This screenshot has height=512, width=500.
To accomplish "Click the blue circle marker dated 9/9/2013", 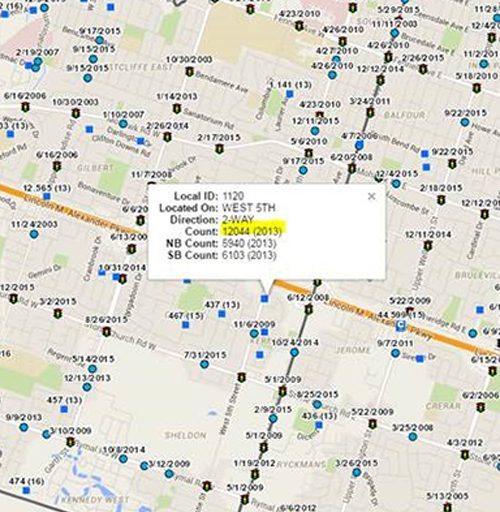I will [24, 427].
